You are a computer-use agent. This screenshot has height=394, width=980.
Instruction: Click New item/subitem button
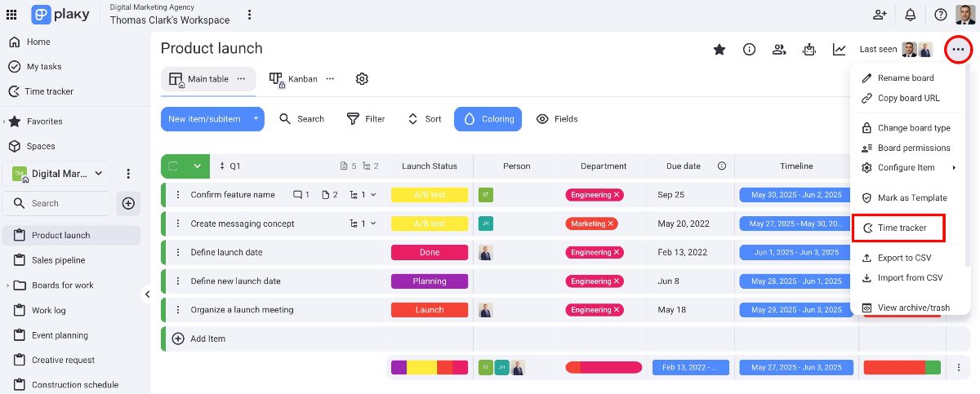click(x=204, y=119)
